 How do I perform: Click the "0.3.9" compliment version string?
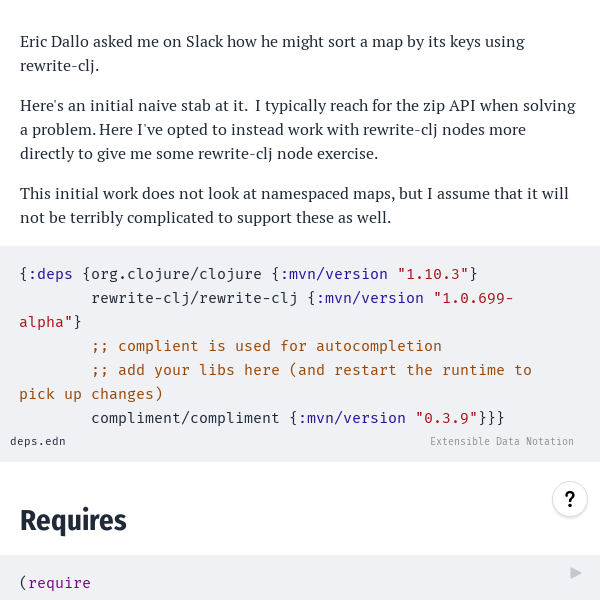(446, 418)
